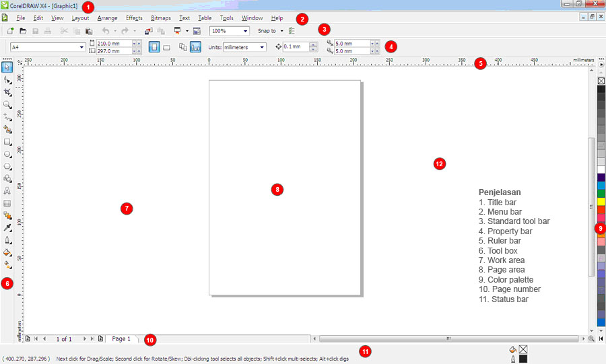Expand the Undo history dropdown arrow
The width and height of the screenshot is (606, 364).
(x=115, y=31)
